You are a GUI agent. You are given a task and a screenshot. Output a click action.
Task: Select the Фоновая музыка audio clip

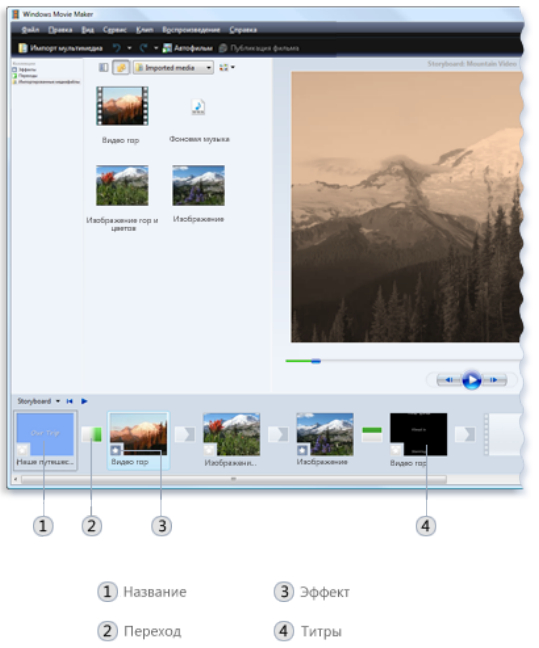(199, 120)
